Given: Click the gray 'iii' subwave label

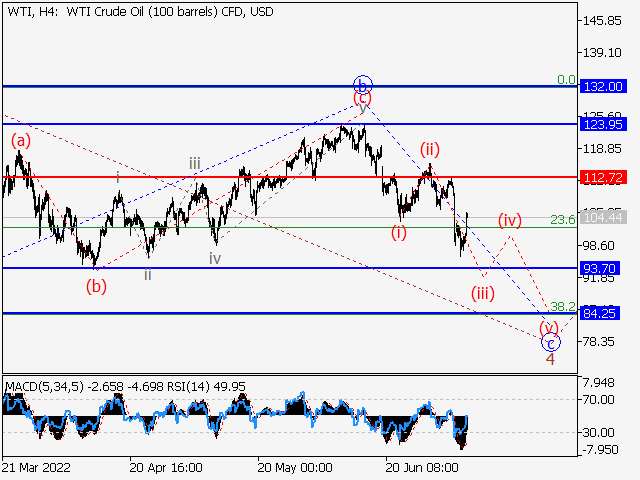Looking at the screenshot, I should 195,164.
